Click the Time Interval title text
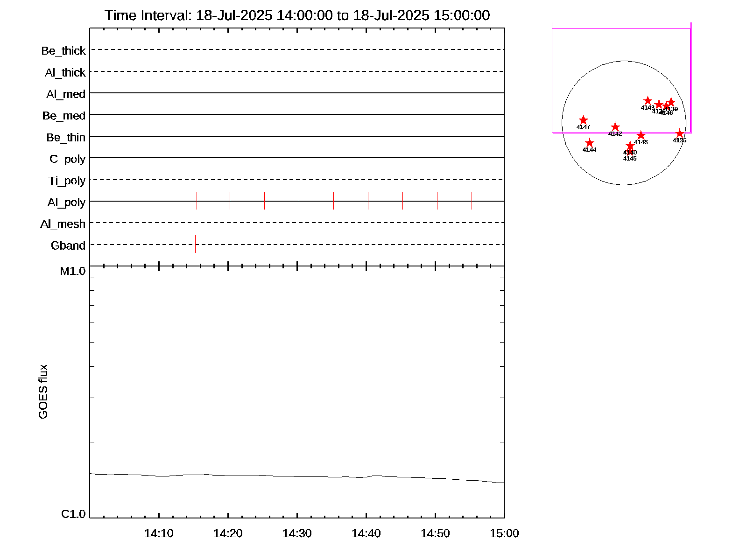The width and height of the screenshot is (747, 560). click(297, 15)
